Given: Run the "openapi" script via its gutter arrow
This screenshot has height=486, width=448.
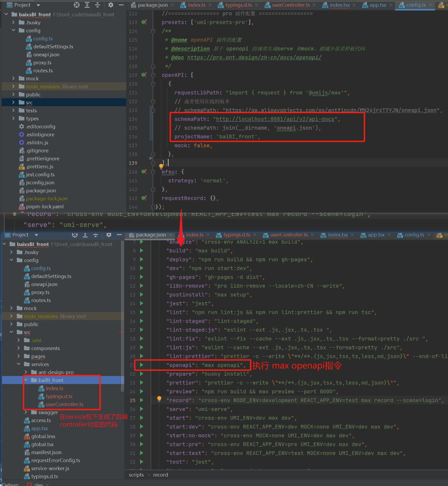Looking at the screenshot, I should click(x=142, y=365).
